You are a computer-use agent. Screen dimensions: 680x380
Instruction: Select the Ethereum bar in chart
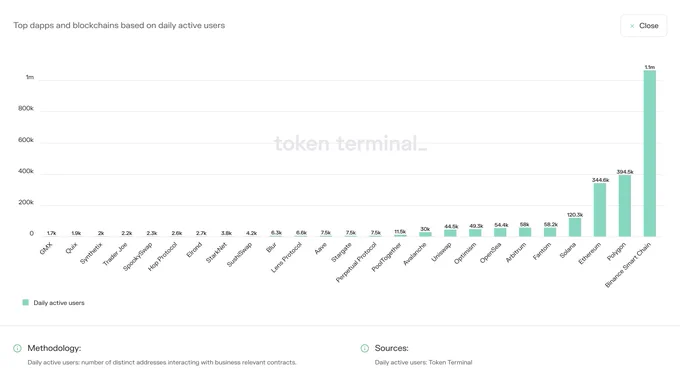600,210
